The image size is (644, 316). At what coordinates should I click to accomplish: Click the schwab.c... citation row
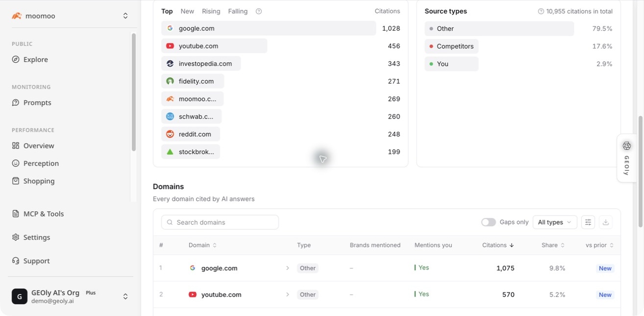(280, 117)
